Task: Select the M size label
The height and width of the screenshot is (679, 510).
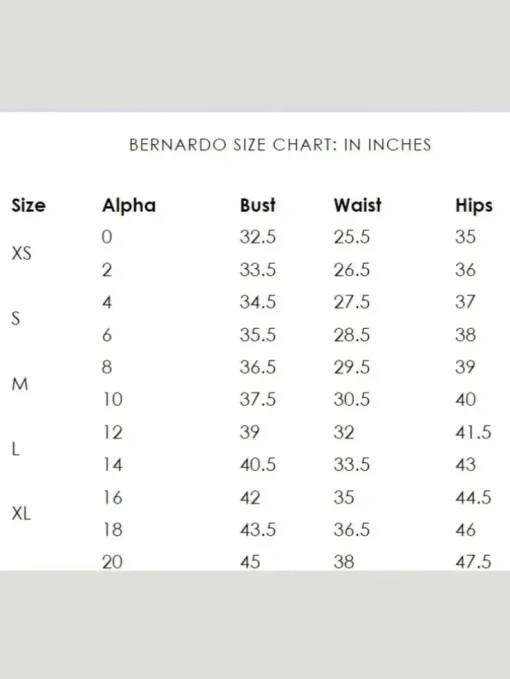Action: click(x=20, y=384)
